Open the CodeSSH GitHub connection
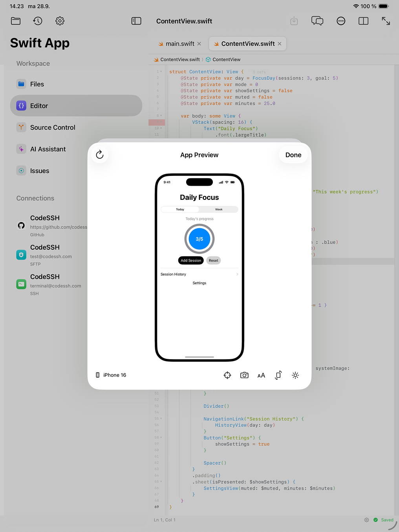Image resolution: width=399 pixels, height=532 pixels. pos(52,226)
